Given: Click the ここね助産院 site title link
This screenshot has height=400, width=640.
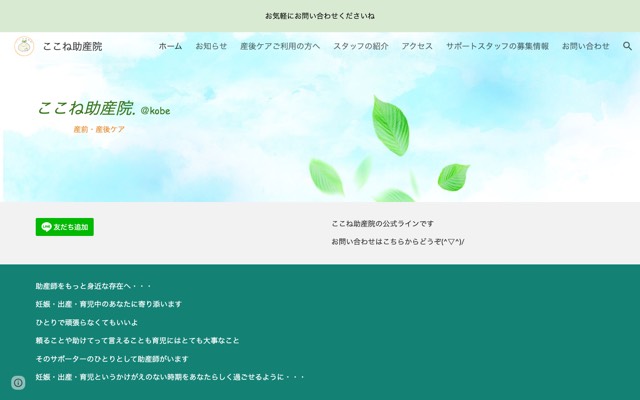Looking at the screenshot, I should (x=72, y=46).
